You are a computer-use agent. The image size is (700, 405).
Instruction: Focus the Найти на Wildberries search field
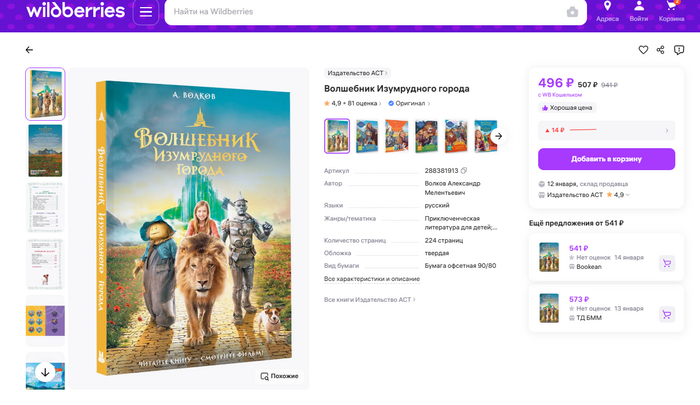tap(366, 12)
